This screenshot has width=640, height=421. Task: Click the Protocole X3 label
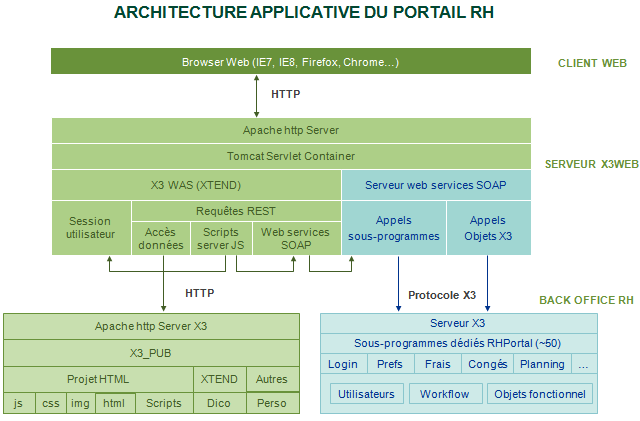pos(442,295)
